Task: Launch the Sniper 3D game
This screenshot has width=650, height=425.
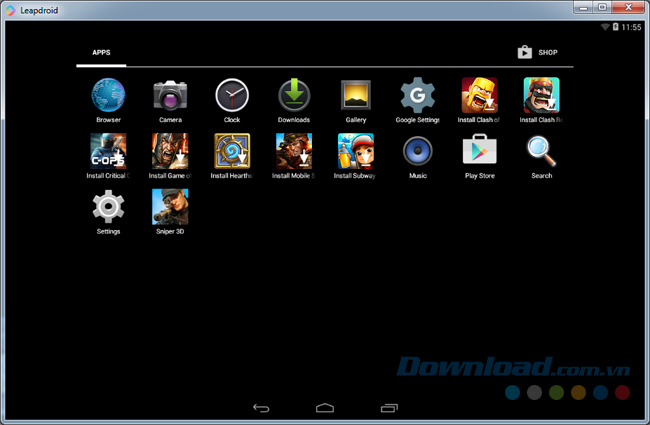Action: (x=170, y=206)
